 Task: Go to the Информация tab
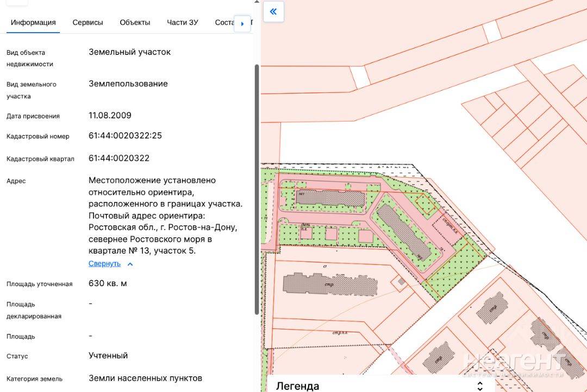[x=33, y=22]
